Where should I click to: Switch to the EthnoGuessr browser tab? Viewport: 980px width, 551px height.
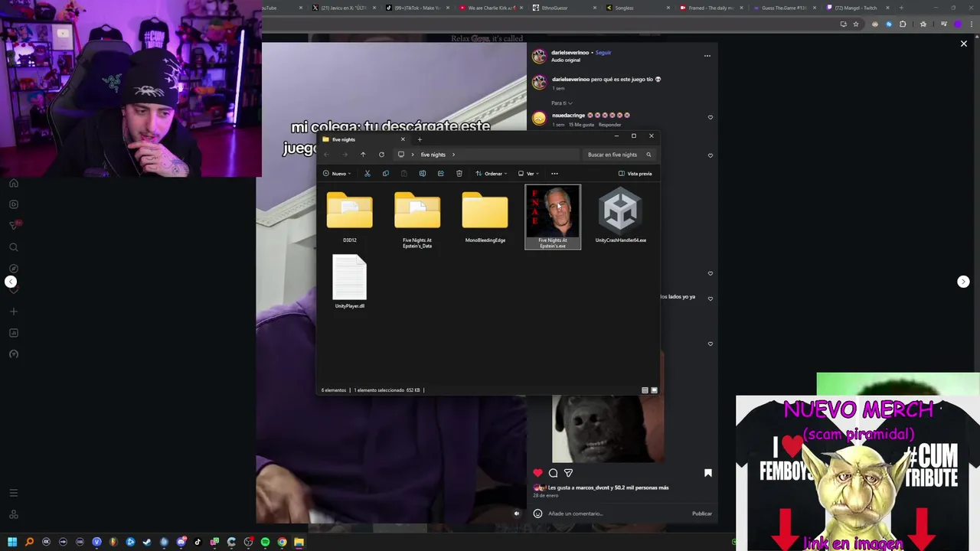tap(563, 8)
